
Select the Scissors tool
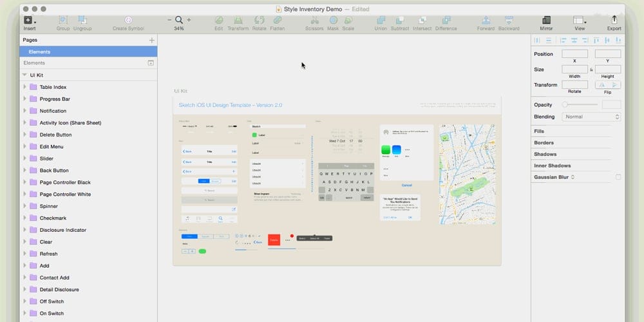(315, 20)
